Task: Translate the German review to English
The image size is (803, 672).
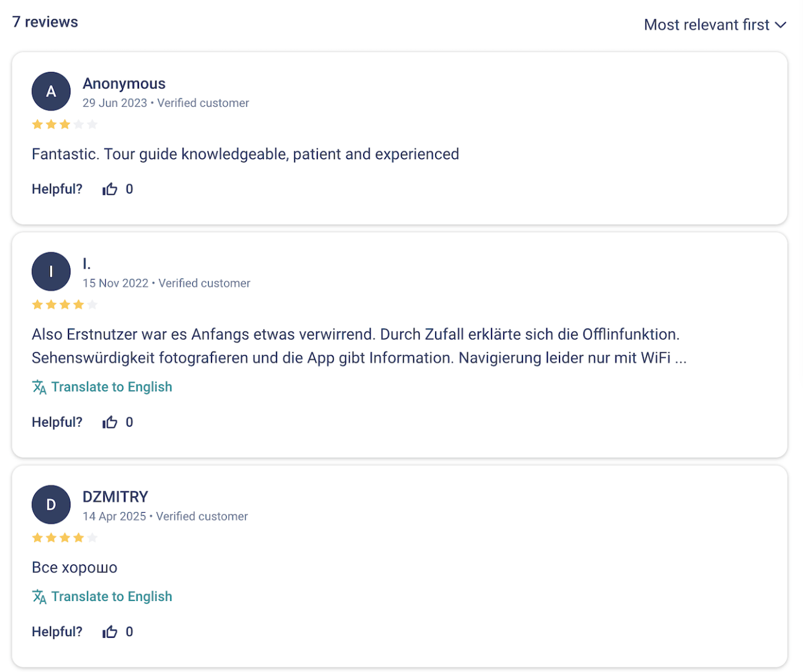Action: point(111,387)
